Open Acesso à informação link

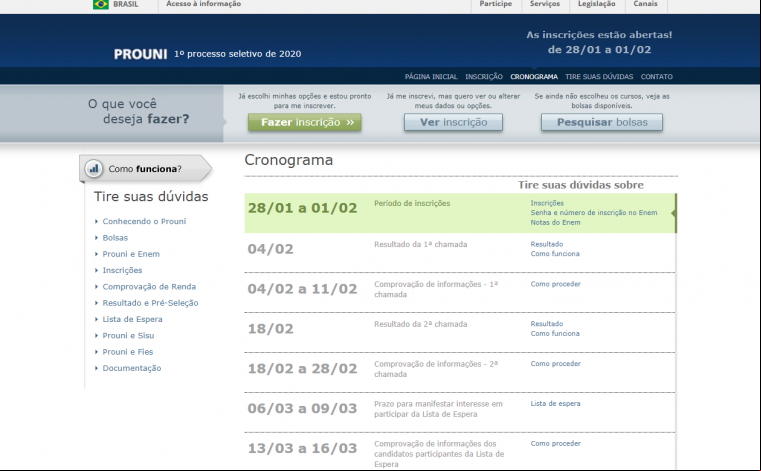coord(203,4)
